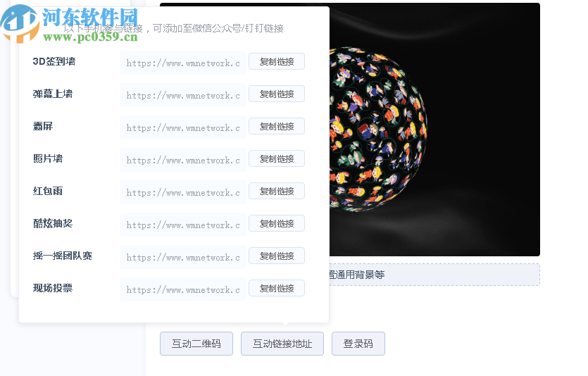Select the 3D签到墙 URL field
Viewport: 588px width, 376px height.
183,63
